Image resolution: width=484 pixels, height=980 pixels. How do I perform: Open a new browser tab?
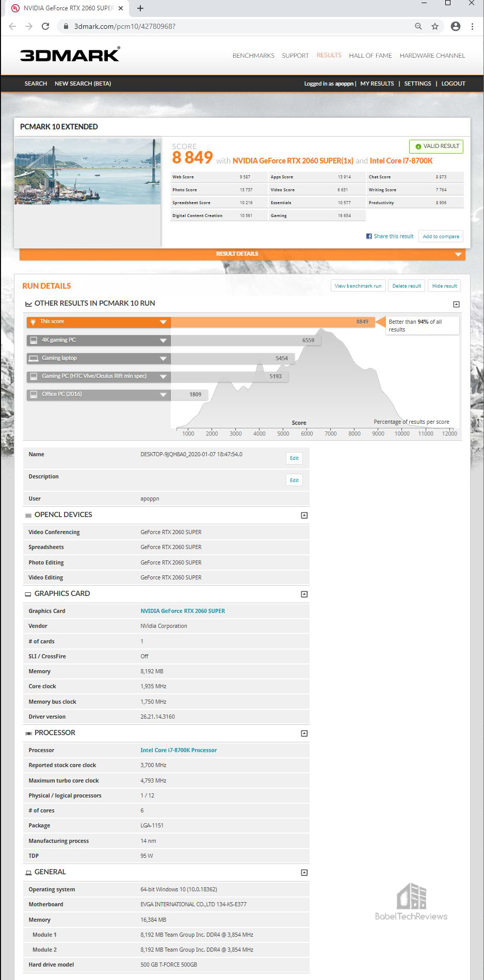pyautogui.click(x=140, y=8)
